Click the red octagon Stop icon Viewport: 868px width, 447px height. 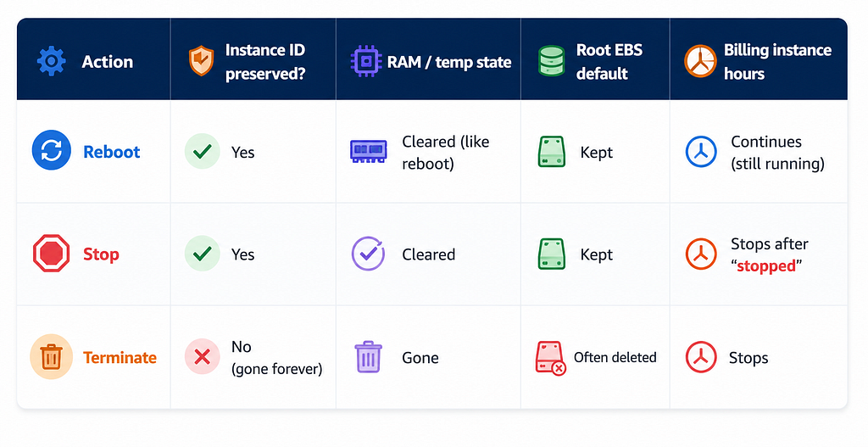pos(52,253)
